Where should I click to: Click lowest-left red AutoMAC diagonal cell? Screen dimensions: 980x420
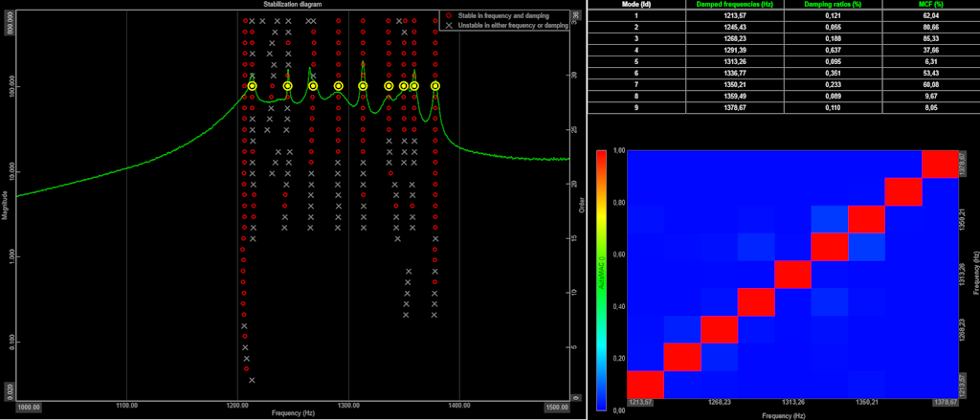coord(645,385)
